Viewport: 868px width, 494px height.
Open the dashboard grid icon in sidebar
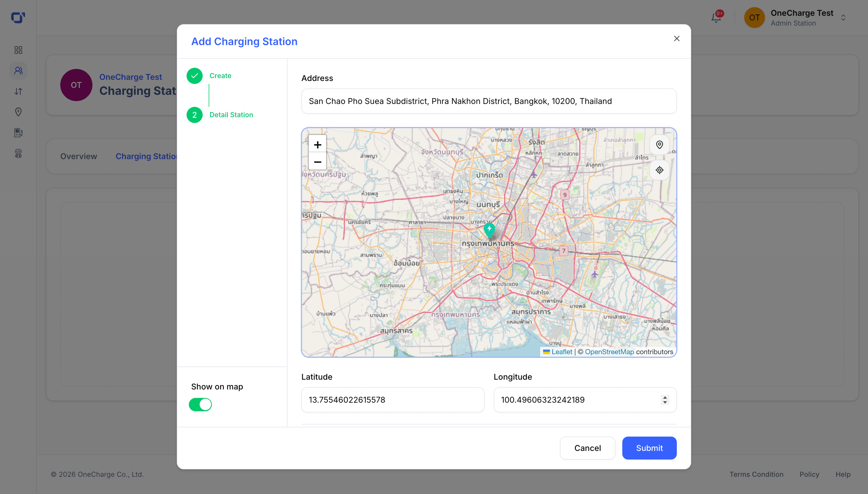coord(18,50)
